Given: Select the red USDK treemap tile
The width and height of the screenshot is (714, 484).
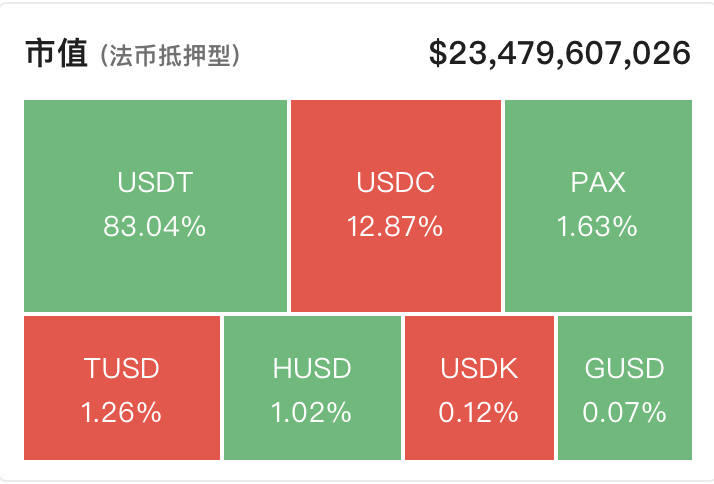Looking at the screenshot, I should tap(479, 388).
